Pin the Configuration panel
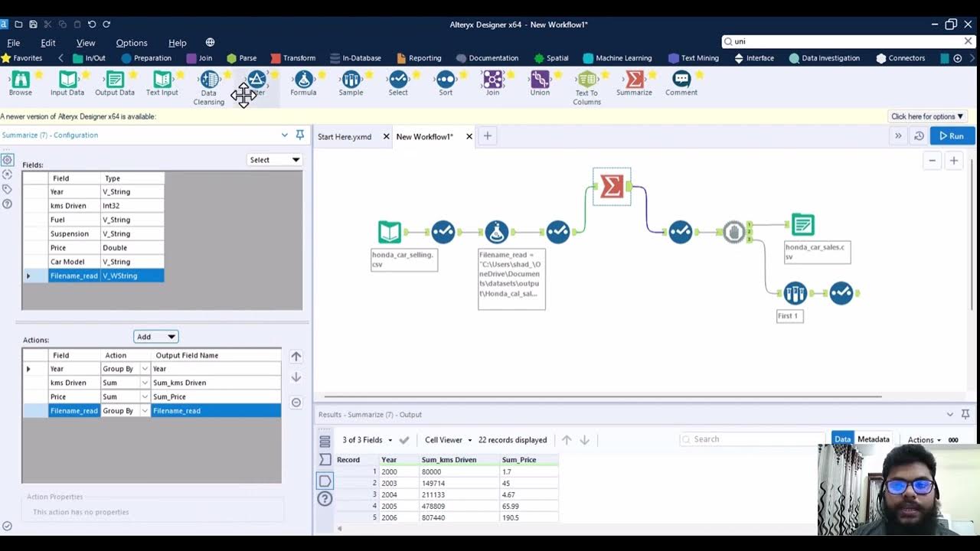The width and height of the screenshot is (980, 551). tap(300, 135)
